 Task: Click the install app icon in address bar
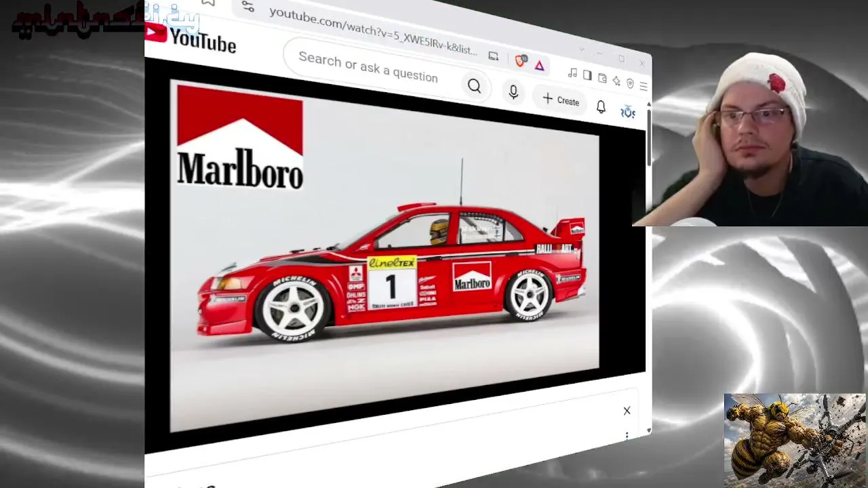[x=493, y=56]
